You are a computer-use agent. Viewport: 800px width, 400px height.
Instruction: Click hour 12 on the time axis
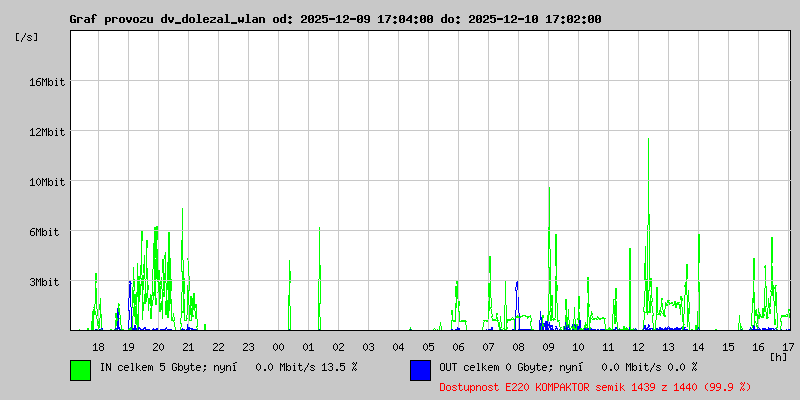pos(638,347)
